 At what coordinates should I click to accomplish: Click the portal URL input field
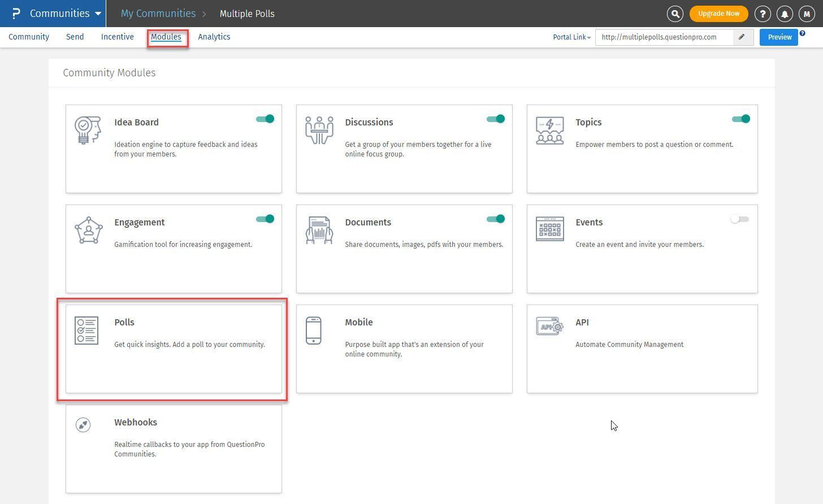tap(664, 37)
